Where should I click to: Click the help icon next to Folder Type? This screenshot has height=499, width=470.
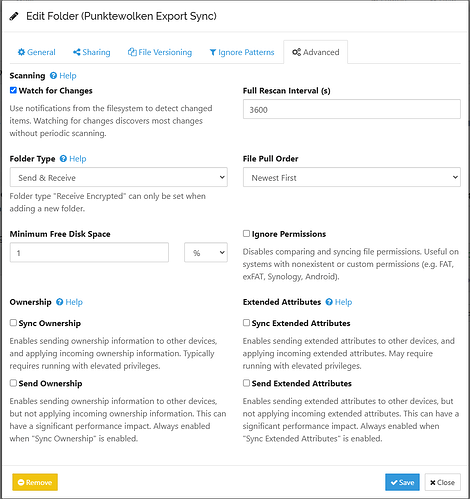pyautogui.click(x=63, y=159)
